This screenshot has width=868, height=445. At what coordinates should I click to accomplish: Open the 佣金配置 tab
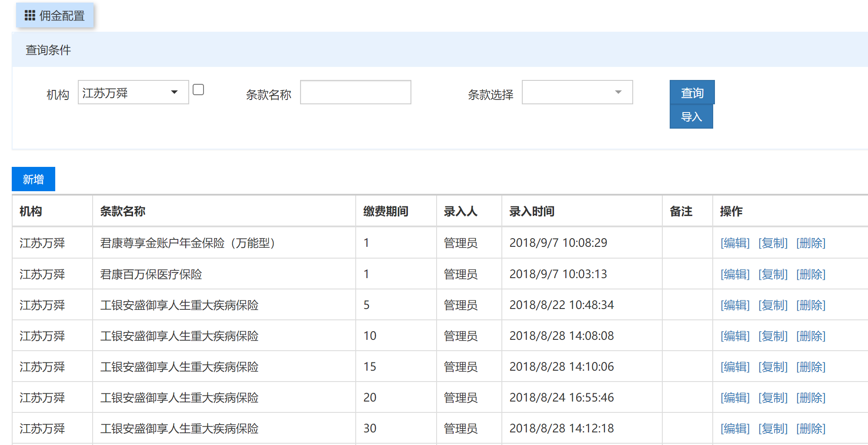click(x=62, y=16)
